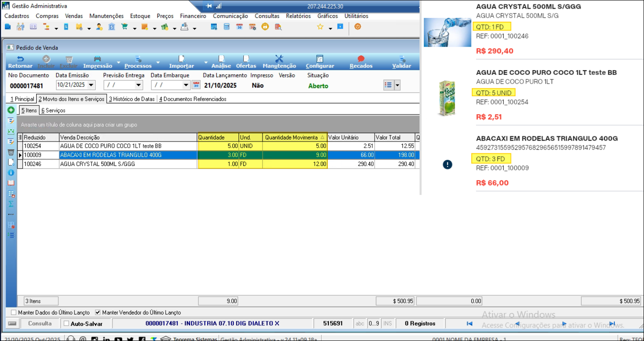644x341 pixels.
Task: Toggle the Auto-Salvar checkbox
Action: (x=66, y=324)
